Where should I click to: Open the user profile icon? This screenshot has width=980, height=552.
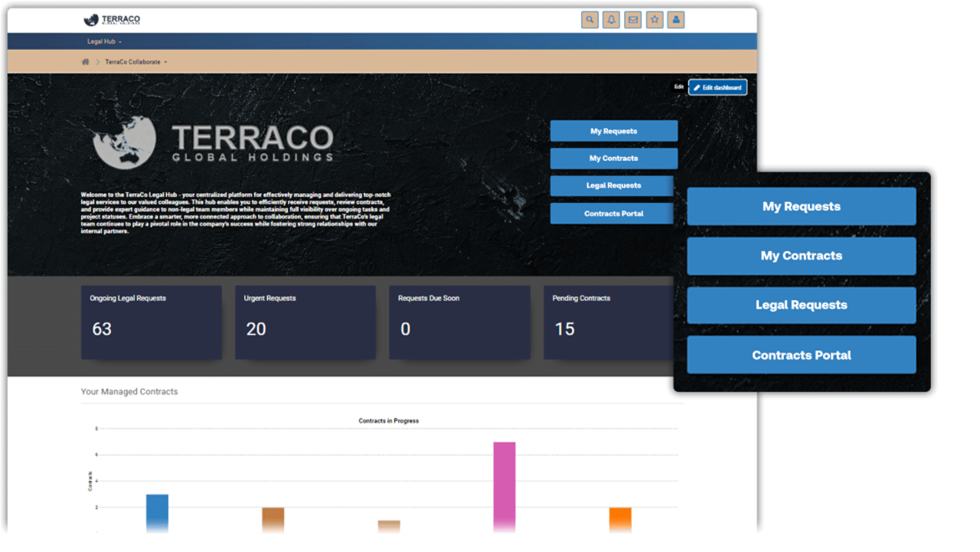click(675, 20)
